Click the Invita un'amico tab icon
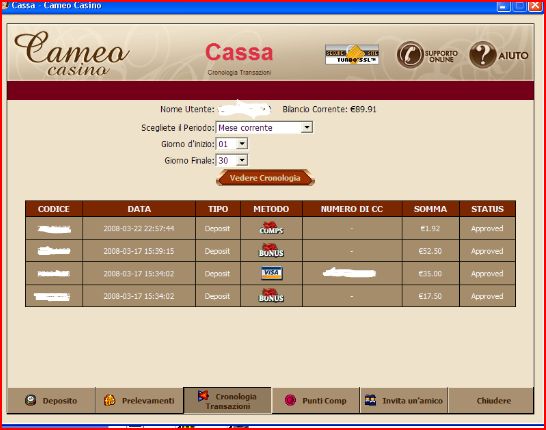Screen dimensions: 546x430 pos(370,400)
